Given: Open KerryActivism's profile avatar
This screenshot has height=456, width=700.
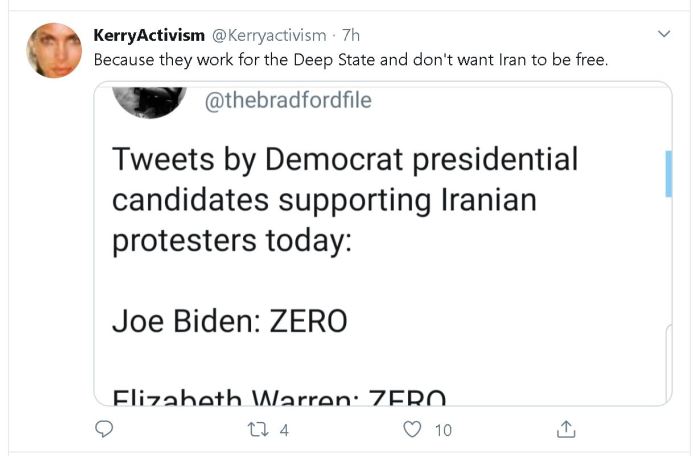Looking at the screenshot, I should (x=54, y=50).
